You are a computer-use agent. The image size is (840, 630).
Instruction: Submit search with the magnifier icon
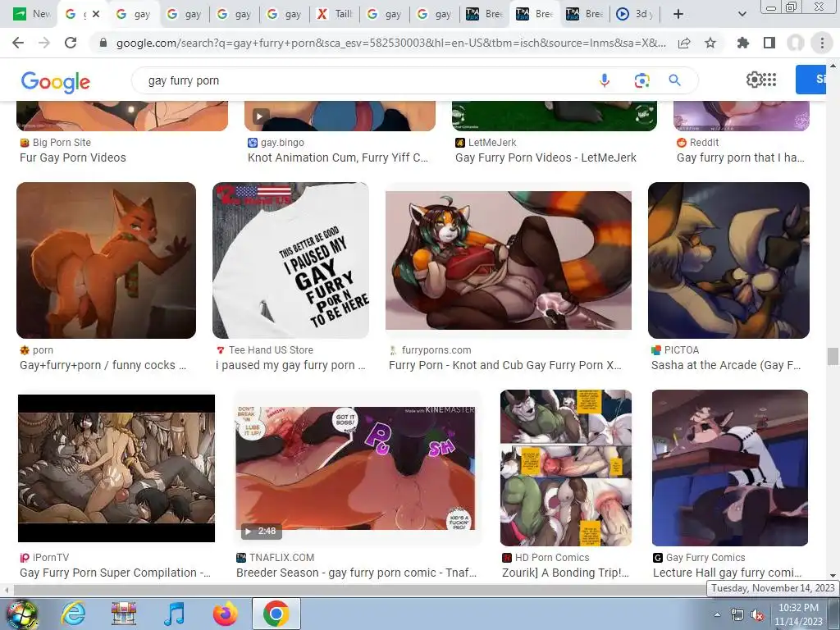tap(675, 80)
